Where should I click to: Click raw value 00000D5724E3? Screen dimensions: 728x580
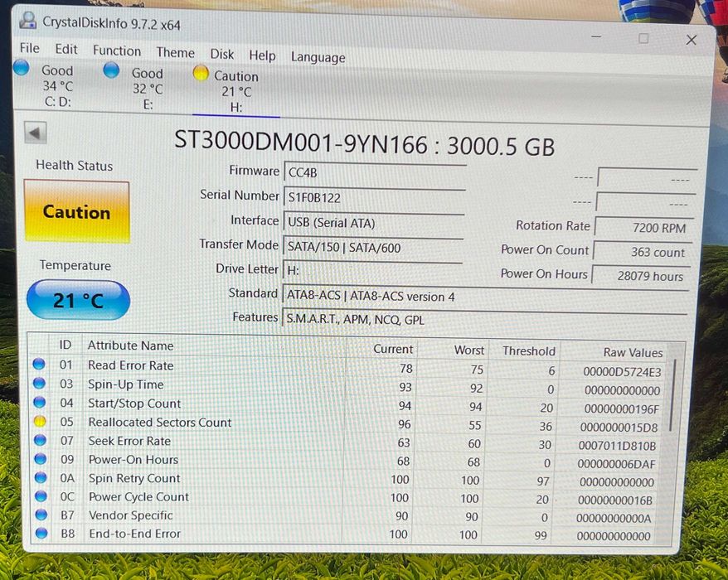(622, 372)
